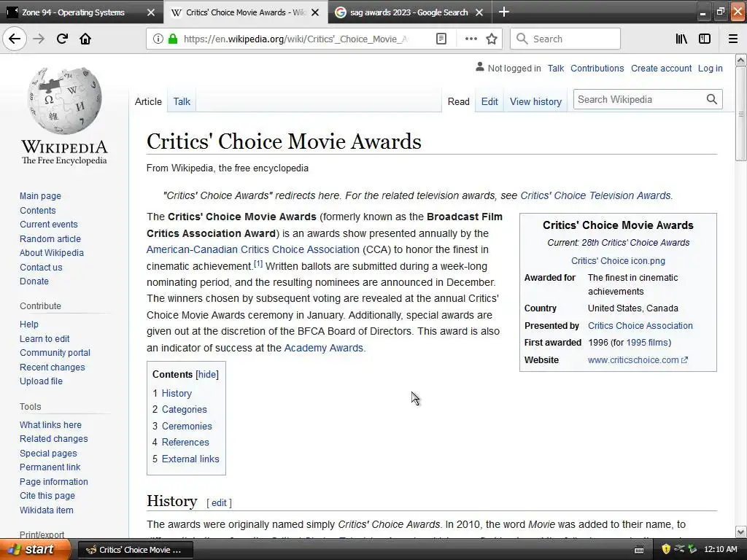
Task: Open page actions three-dots menu
Action: (x=471, y=39)
